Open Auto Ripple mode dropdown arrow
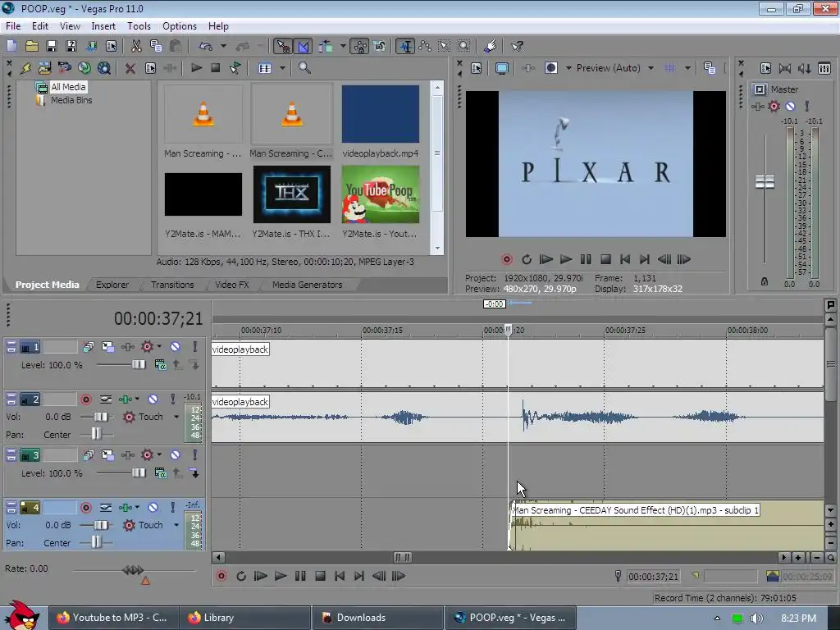840x630 pixels. pyautogui.click(x=343, y=46)
